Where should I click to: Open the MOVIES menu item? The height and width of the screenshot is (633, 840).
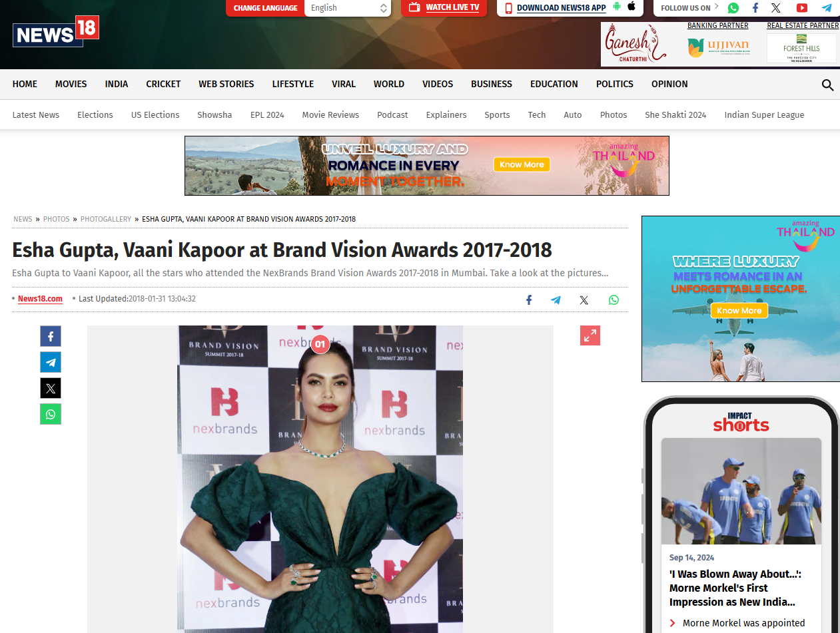coord(71,84)
